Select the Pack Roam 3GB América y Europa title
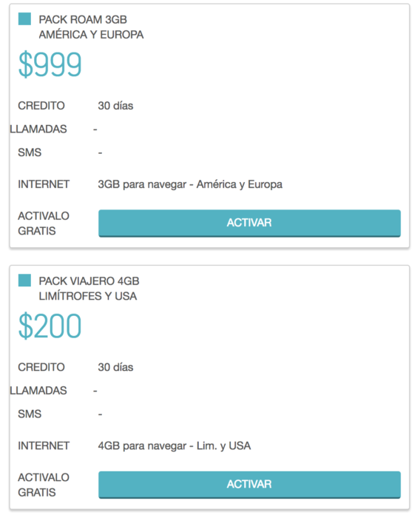 click(91, 27)
